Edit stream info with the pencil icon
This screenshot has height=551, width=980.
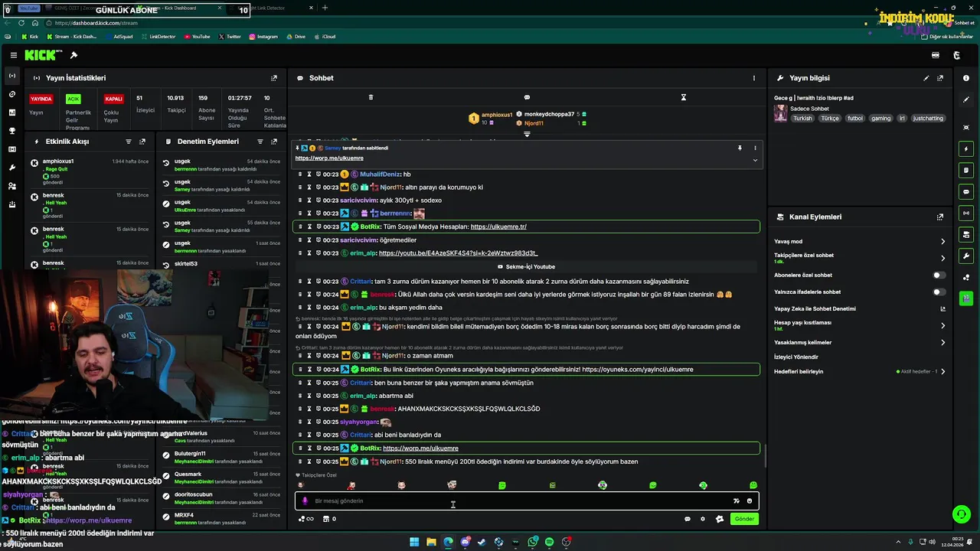(x=926, y=78)
